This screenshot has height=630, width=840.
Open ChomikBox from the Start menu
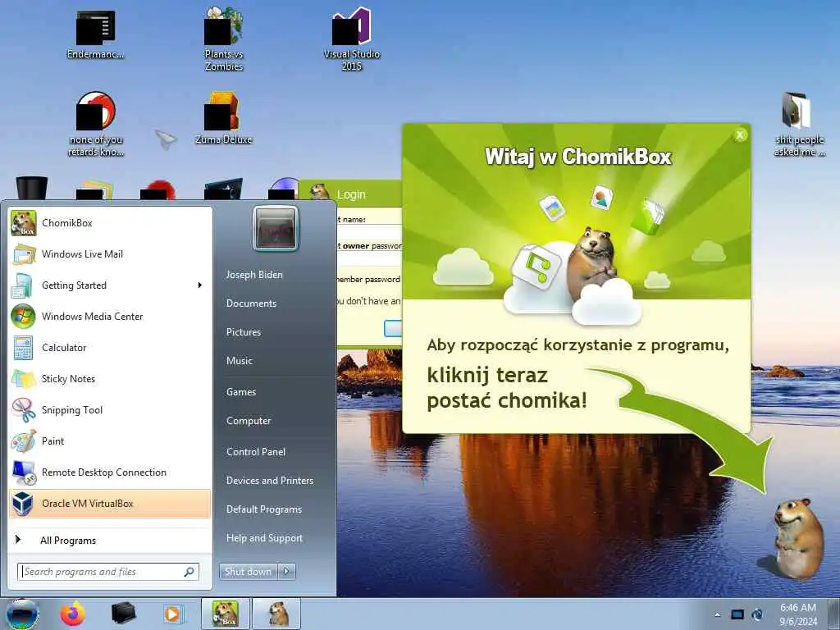pos(110,223)
